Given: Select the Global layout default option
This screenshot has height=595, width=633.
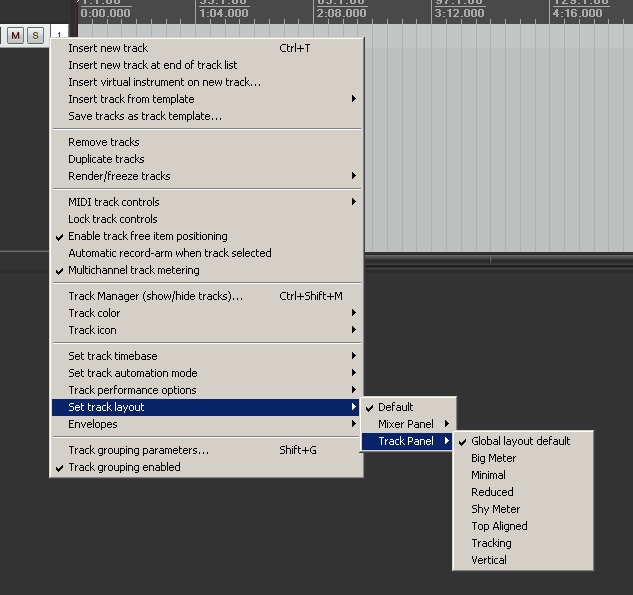Looking at the screenshot, I should pos(521,441).
